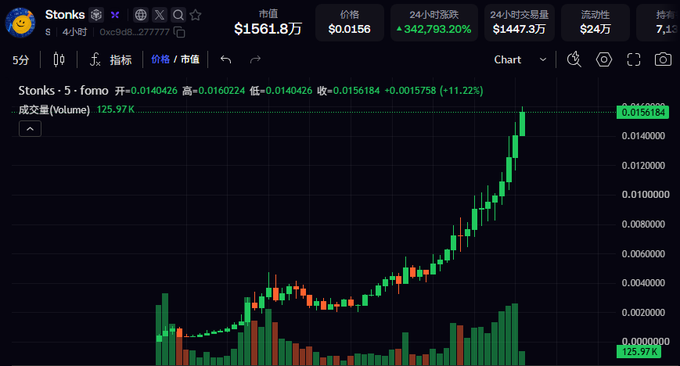Click the Stonks · 5 · fomo legend title
Image resolution: width=680 pixels, height=366 pixels.
pyautogui.click(x=63, y=91)
